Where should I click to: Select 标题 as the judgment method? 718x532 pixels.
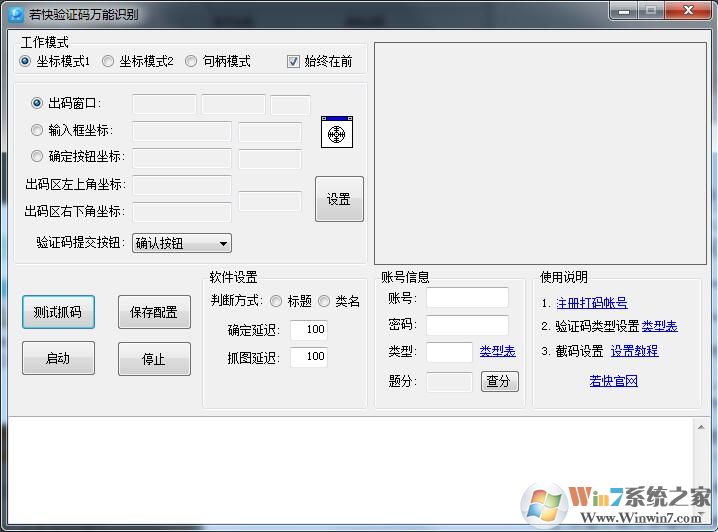coord(276,301)
